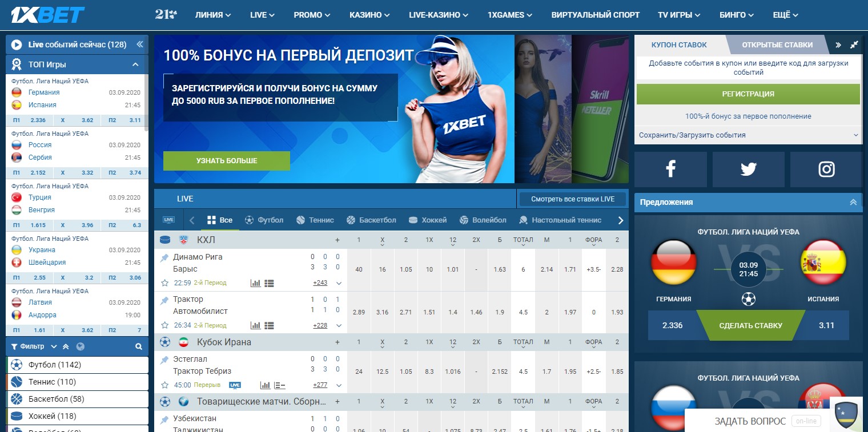Screen dimensions: 868x432
Task: Click Смотреть все ставки LIVE
Action: (x=573, y=199)
